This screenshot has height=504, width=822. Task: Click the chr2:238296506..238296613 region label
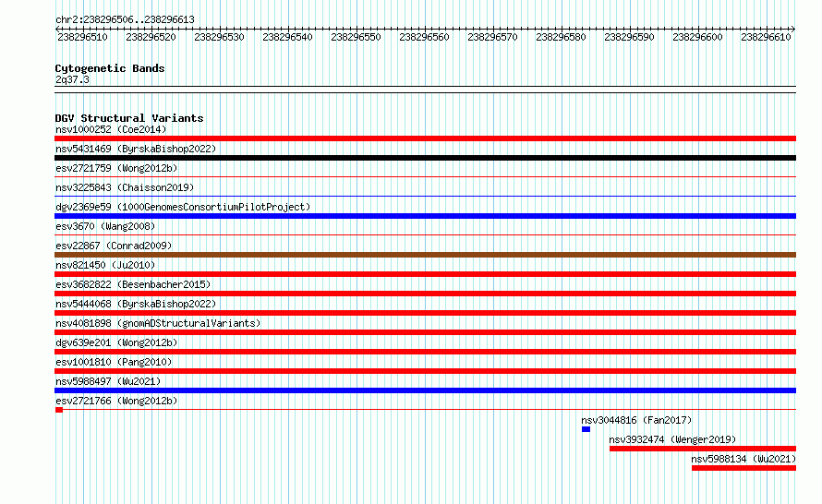pos(125,19)
